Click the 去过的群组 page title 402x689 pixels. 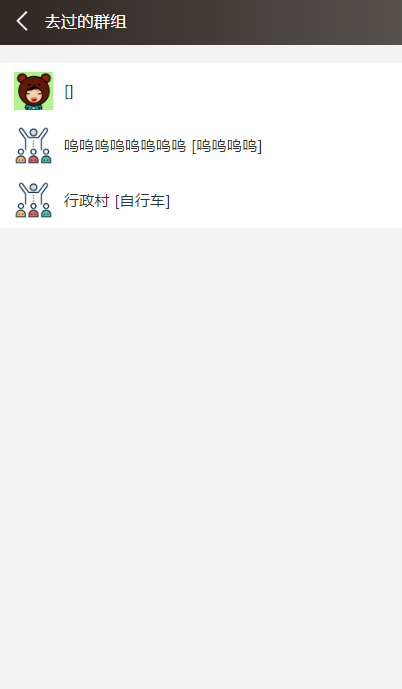pos(86,22)
